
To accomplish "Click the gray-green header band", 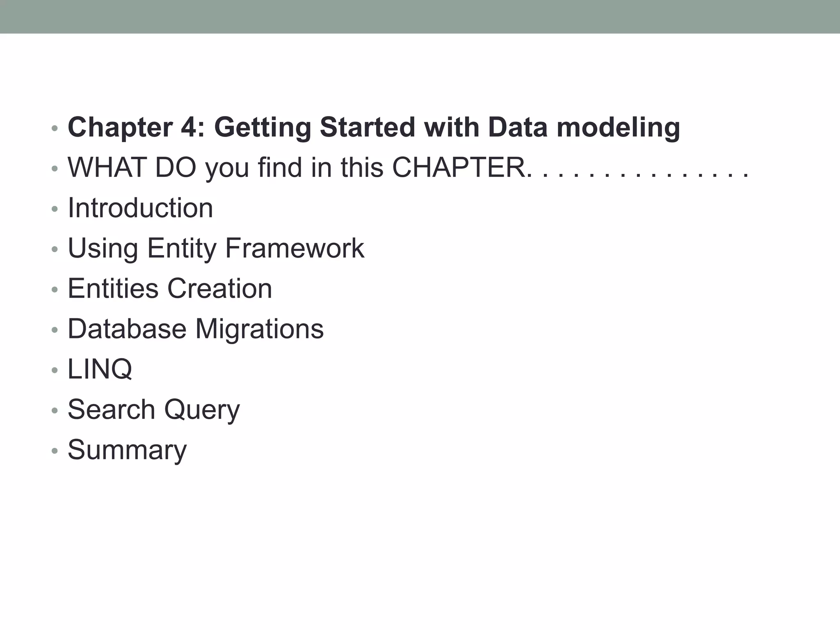I will [x=420, y=16].
